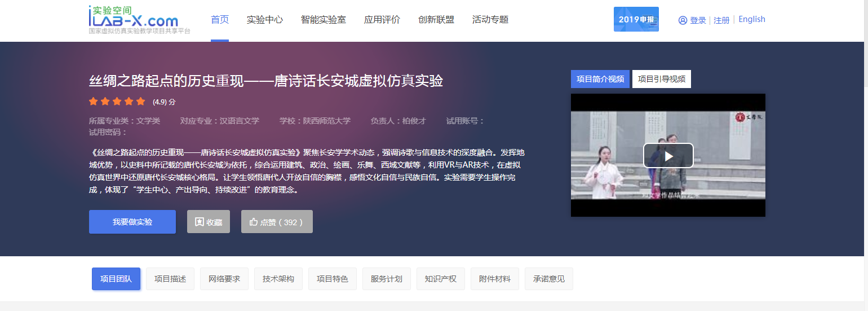
Task: Click the 我要做实验 button
Action: 132,222
